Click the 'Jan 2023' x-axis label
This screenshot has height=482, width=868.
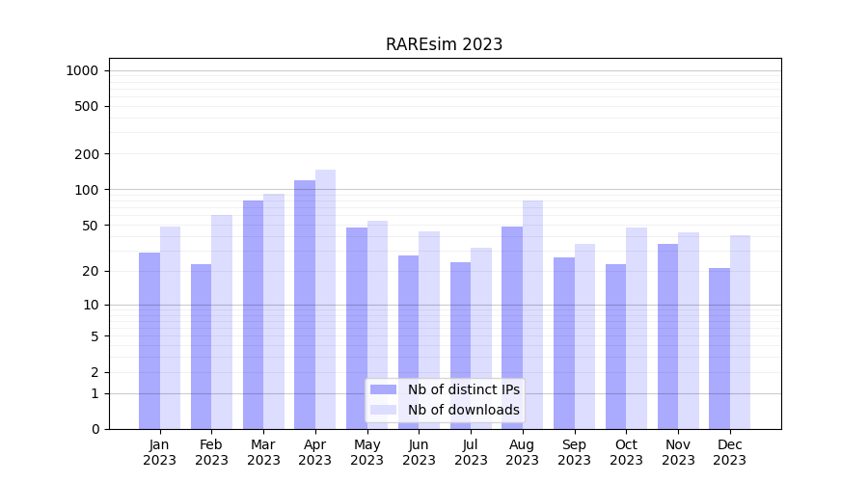pos(159,452)
